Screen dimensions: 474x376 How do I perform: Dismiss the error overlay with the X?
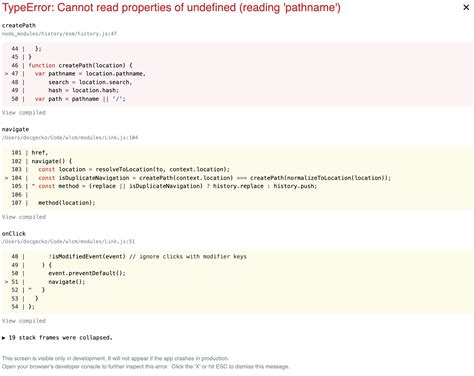pyautogui.click(x=466, y=7)
